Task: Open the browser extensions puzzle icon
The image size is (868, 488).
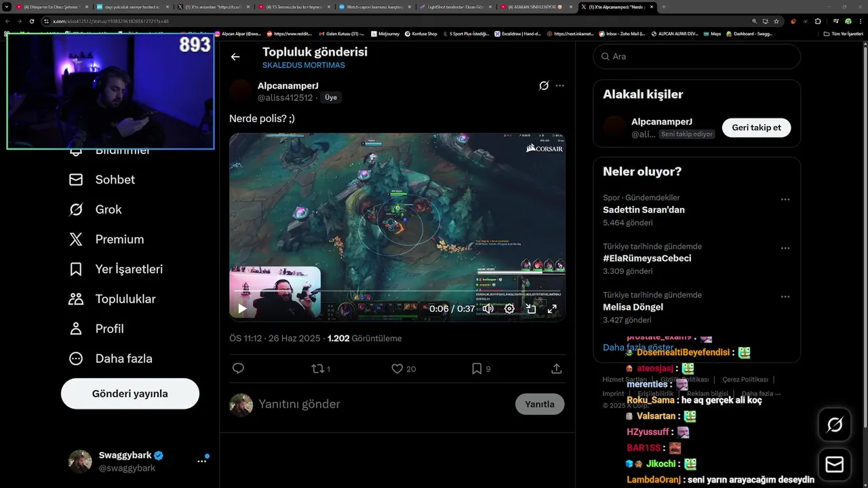Action: click(x=818, y=21)
